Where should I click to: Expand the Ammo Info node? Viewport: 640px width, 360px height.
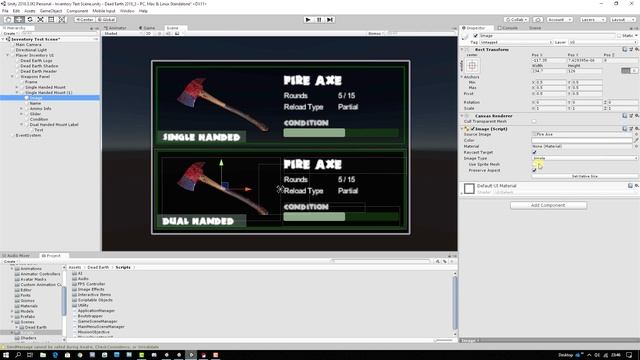coord(22,109)
